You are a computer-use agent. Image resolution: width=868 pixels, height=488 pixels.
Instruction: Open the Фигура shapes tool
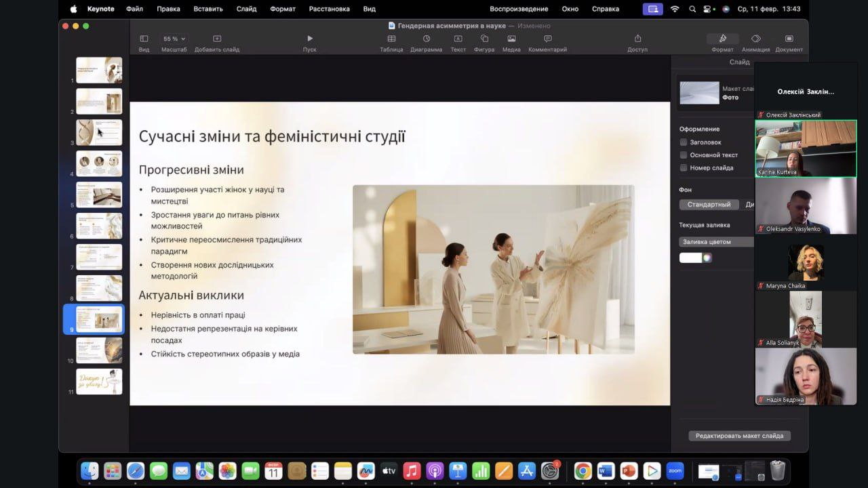pos(484,39)
